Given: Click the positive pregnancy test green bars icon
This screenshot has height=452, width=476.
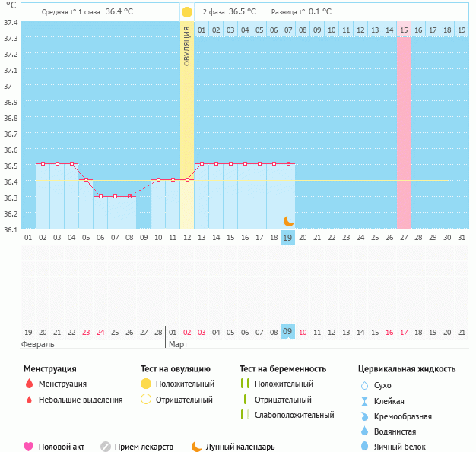Looking at the screenshot, I should (x=244, y=384).
